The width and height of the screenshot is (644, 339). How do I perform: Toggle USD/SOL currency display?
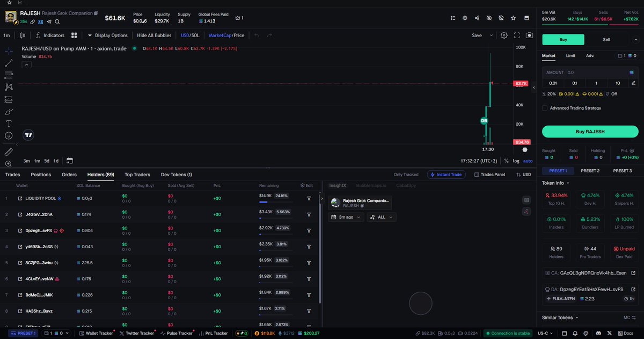pos(191,35)
